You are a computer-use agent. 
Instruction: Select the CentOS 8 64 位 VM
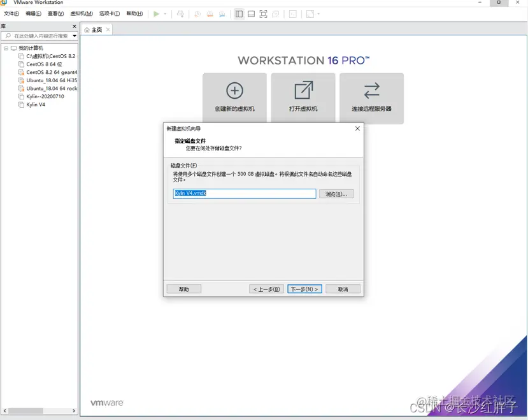44,64
